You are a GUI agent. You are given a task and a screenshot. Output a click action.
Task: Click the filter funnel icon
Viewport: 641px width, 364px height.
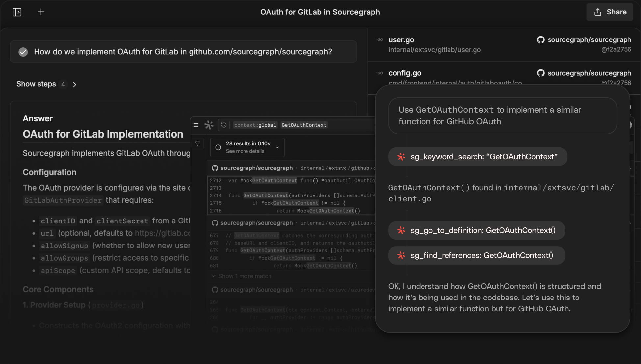(197, 144)
